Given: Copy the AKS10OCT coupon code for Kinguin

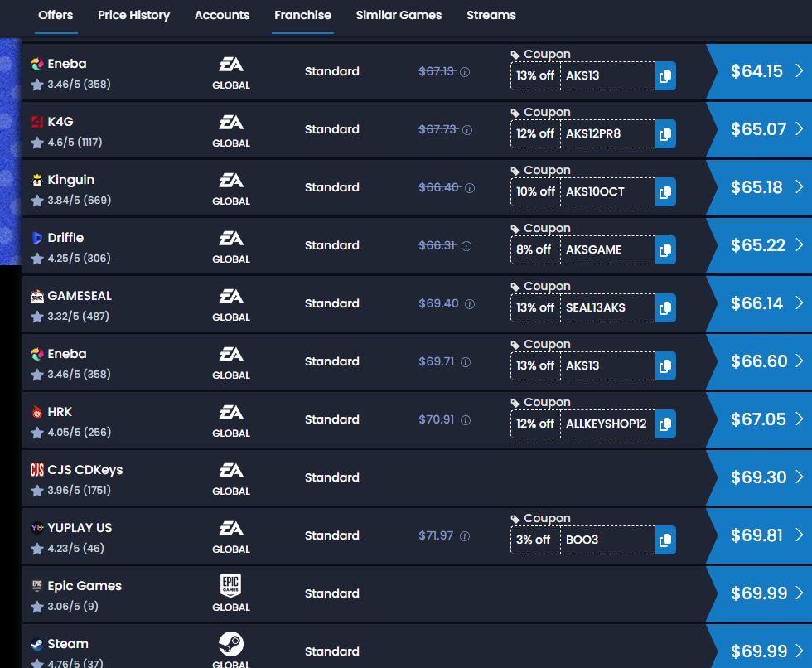Looking at the screenshot, I should coord(665,192).
